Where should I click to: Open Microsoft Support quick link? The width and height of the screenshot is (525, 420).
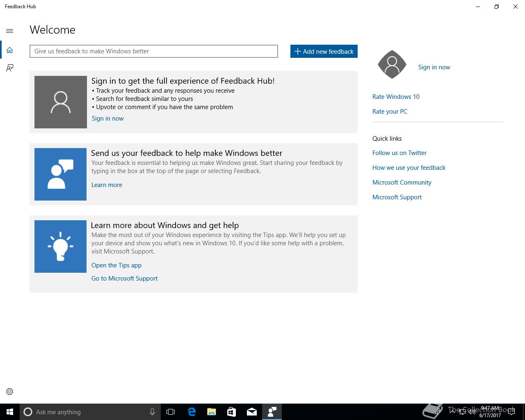point(397,197)
